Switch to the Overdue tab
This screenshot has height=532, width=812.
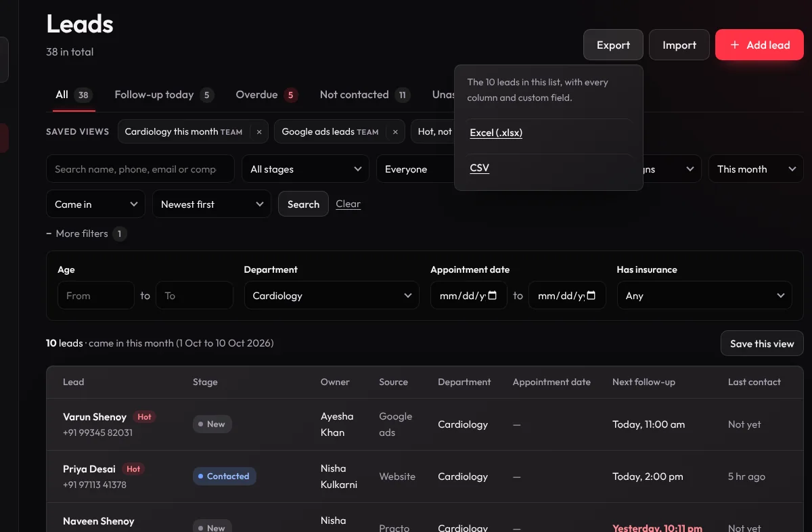coord(267,95)
